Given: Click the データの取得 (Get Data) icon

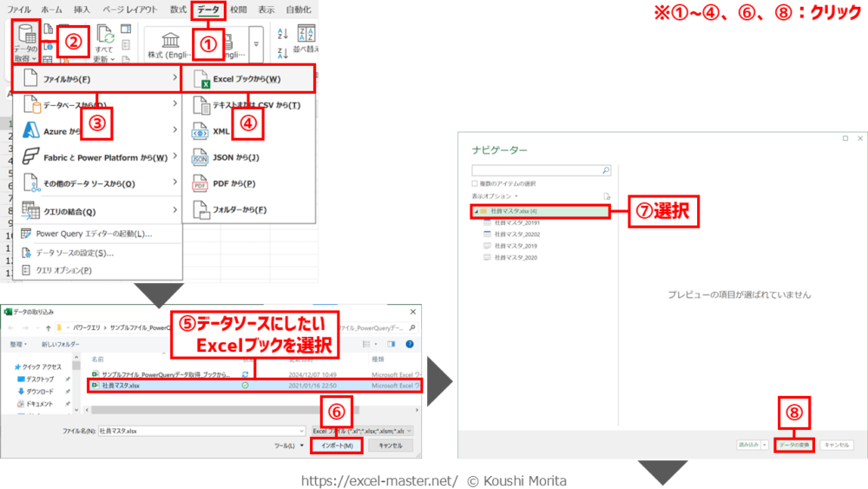Looking at the screenshot, I should [x=28, y=35].
